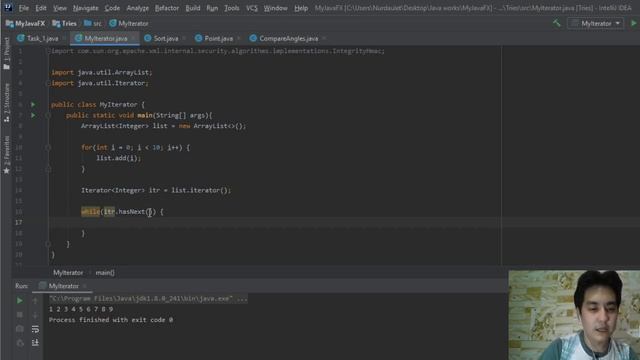Click run gutter icon beside main method
The height and width of the screenshot is (360, 640).
tap(33, 115)
